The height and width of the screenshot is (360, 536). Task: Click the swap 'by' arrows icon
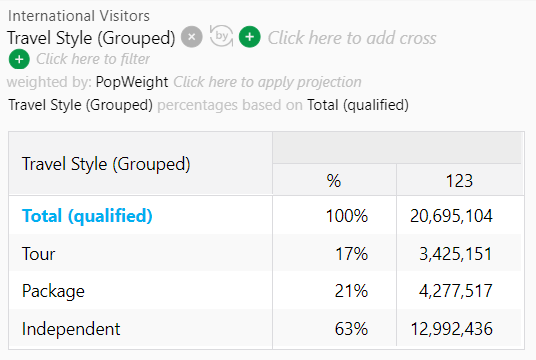[x=222, y=36]
